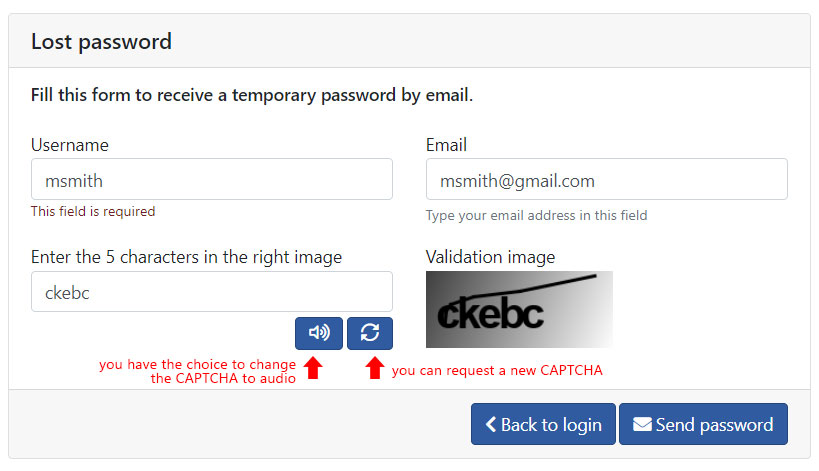
Task: Click the red arrow under the refresh button
Action: pyautogui.click(x=375, y=368)
